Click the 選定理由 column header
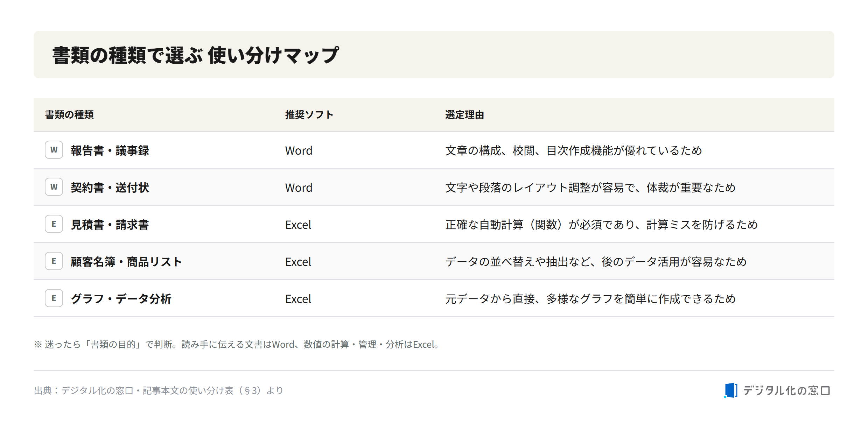 (x=464, y=115)
